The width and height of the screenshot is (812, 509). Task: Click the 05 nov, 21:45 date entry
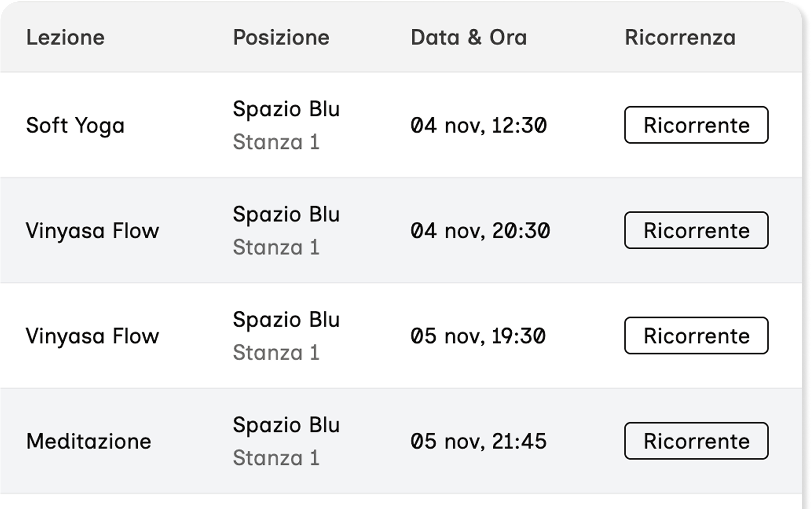coord(479,441)
